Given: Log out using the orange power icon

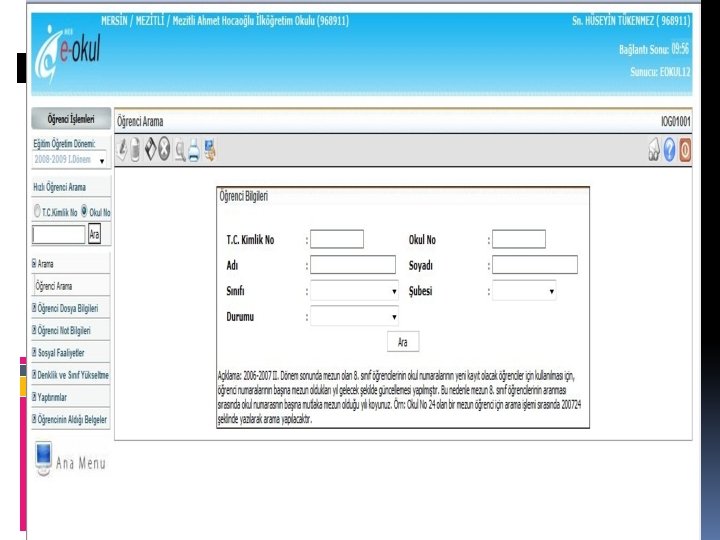Looking at the screenshot, I should pos(685,150).
